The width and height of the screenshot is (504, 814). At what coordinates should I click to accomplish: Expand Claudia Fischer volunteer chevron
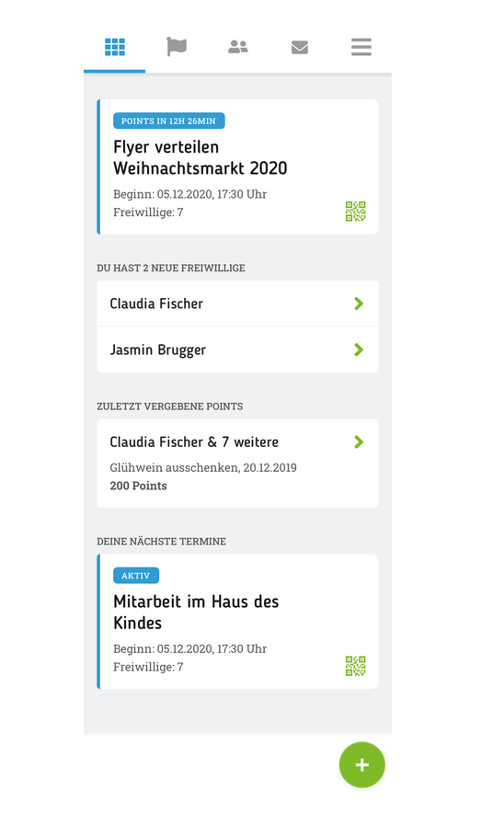(x=359, y=304)
